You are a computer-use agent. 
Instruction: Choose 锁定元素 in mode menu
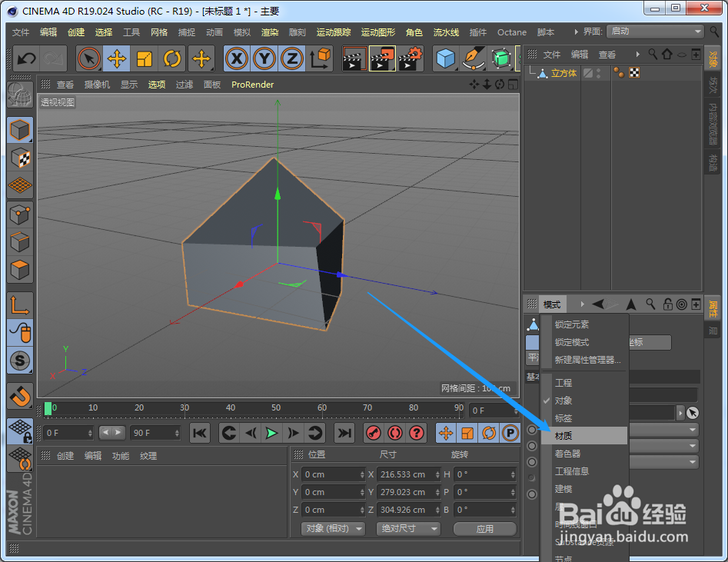pos(584,324)
